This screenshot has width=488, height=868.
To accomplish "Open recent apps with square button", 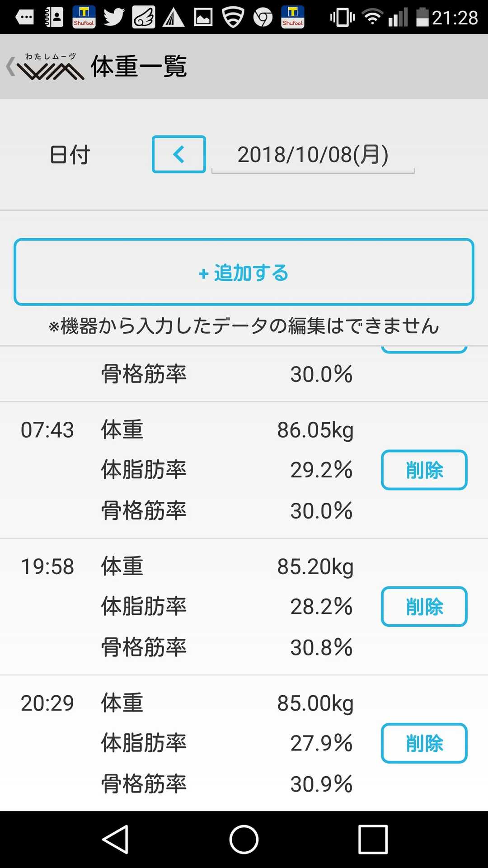I will (373, 840).
